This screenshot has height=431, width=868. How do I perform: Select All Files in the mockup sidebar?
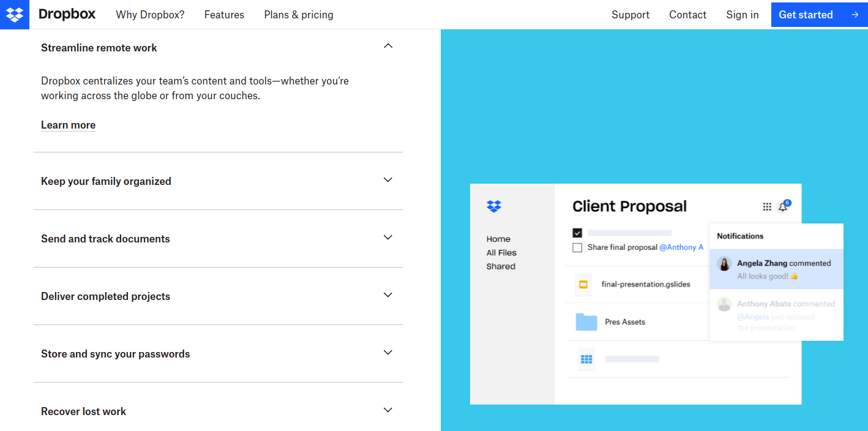(501, 253)
